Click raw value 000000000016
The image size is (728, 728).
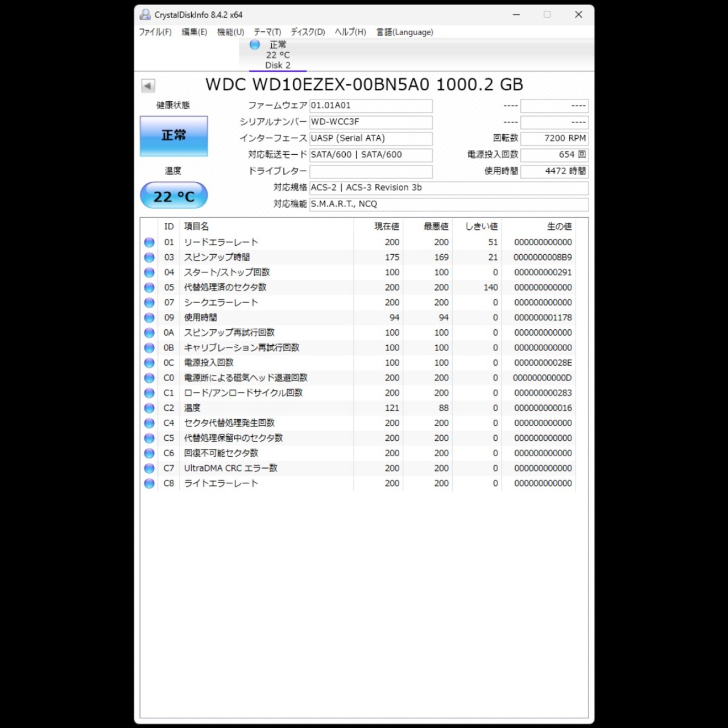[x=543, y=408]
